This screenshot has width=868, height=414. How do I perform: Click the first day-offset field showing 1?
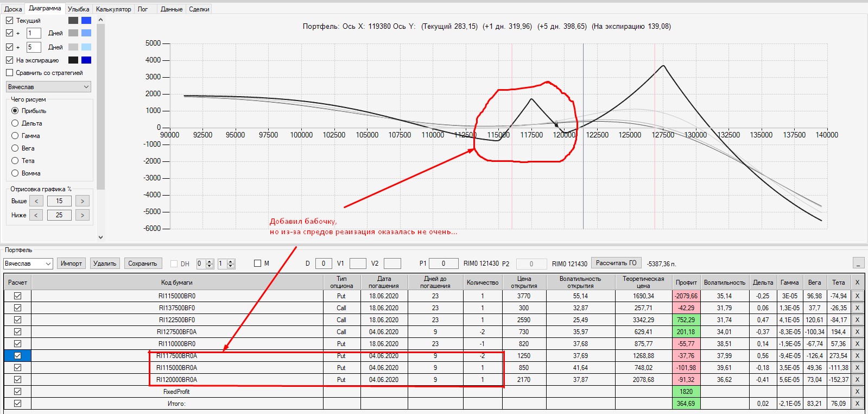coord(34,33)
